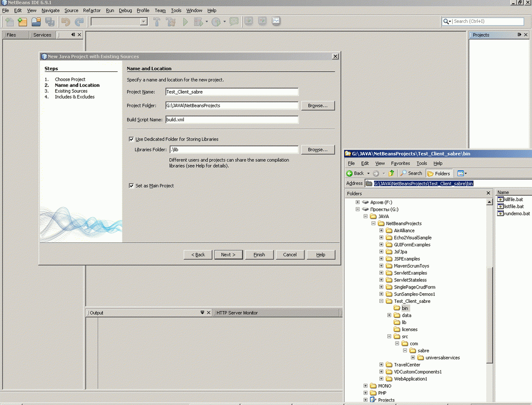Collapse the Test_Client_sabre folder node

[381, 301]
